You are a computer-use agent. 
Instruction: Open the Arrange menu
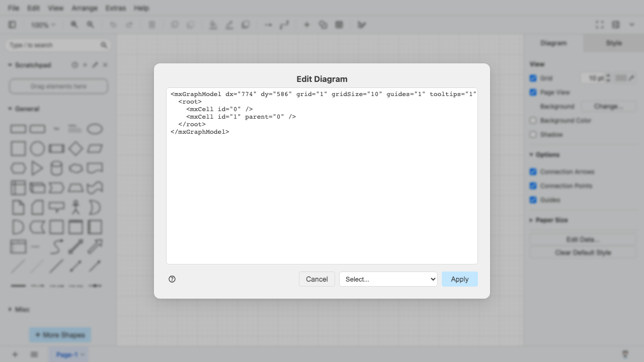click(85, 8)
